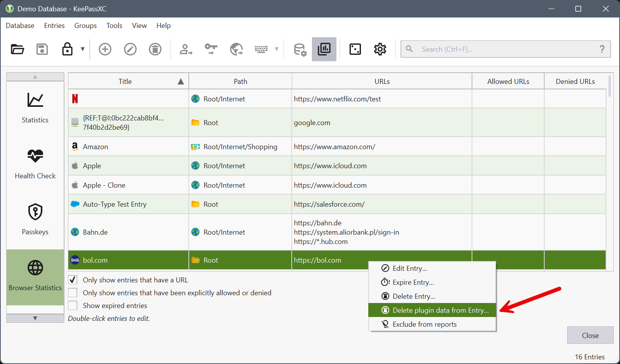The width and height of the screenshot is (620, 364).
Task: Lock the database with the padlock icon
Action: [67, 49]
